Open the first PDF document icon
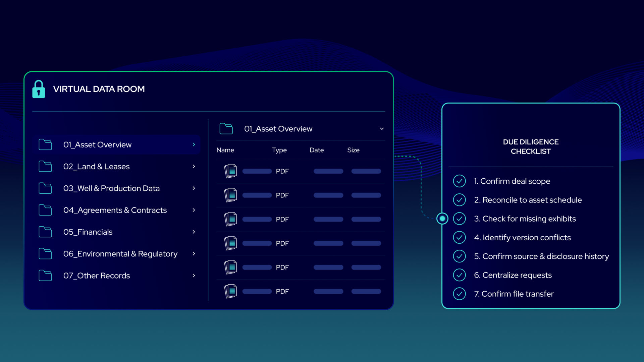Viewport: 644px width, 362px height. (x=230, y=171)
